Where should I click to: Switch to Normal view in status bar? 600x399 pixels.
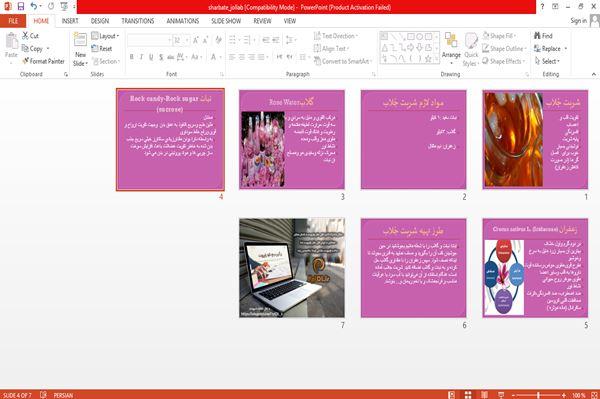[x=452, y=395]
